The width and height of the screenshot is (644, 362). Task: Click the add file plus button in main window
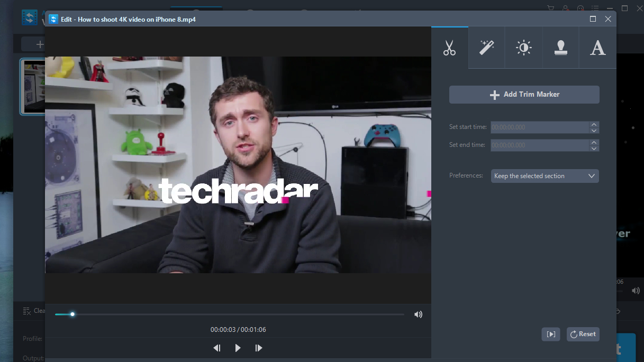pos(40,44)
